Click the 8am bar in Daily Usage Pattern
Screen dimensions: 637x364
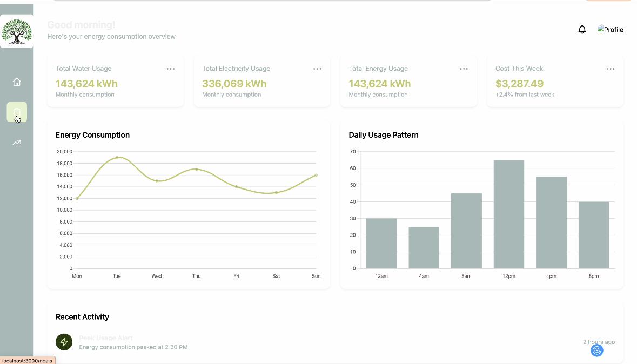point(466,231)
